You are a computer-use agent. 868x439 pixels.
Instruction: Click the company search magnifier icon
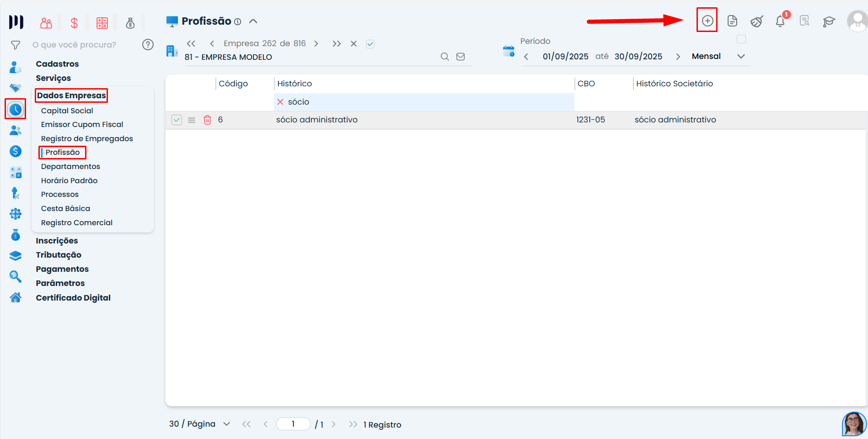(x=445, y=57)
